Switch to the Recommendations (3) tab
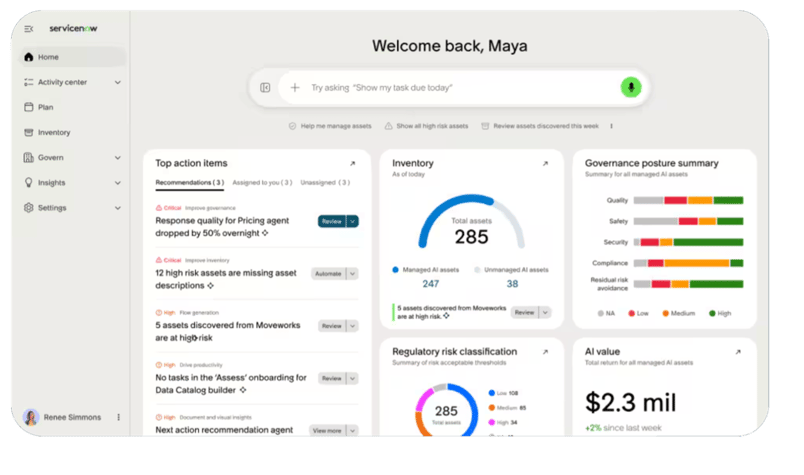Screen dimensions: 804x475 click(x=190, y=183)
